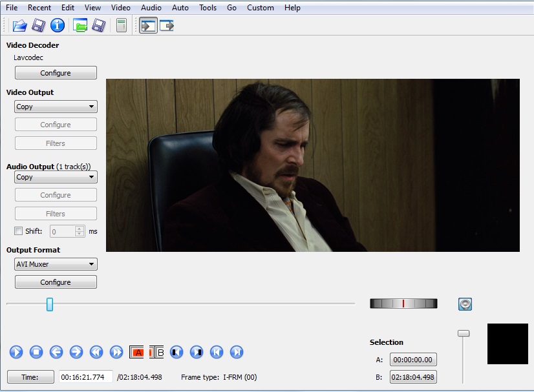Go to next keyframe
Screen dimensions: 534x392
[116, 352]
